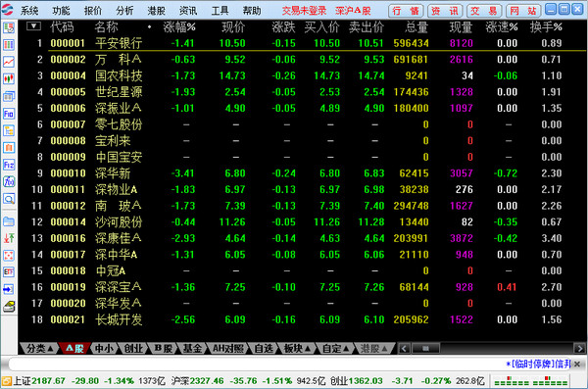Select the 沙河股份 stock row
This screenshot has width=588, height=389.
302,222
